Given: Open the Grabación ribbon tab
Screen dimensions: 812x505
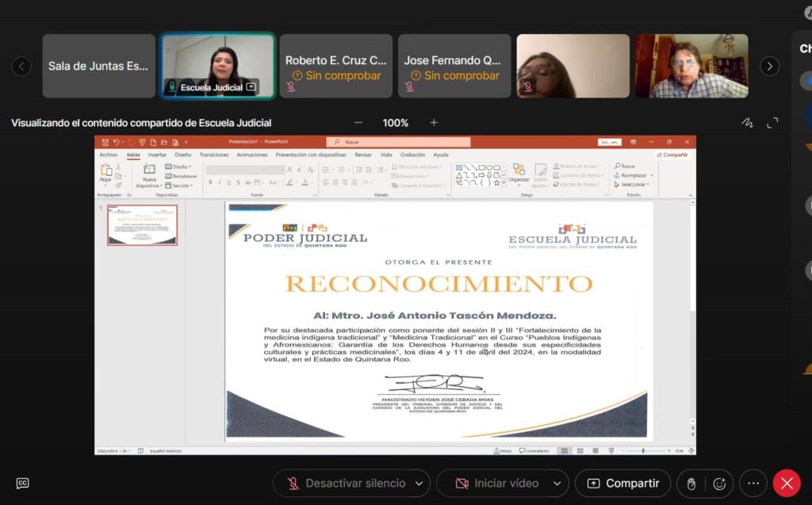Looking at the screenshot, I should (412, 155).
